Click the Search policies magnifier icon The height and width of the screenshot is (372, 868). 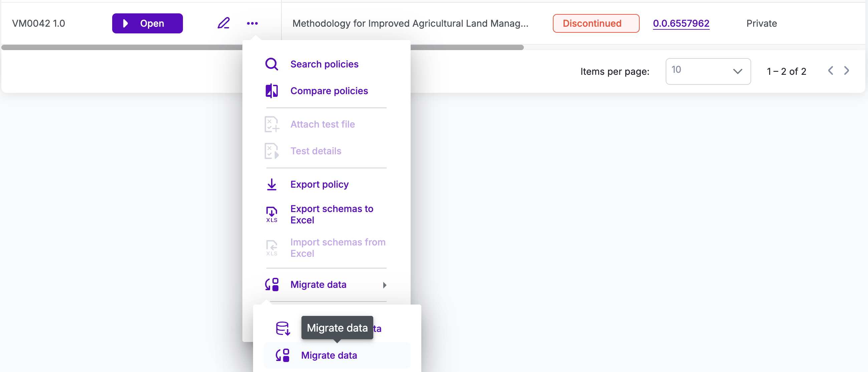272,64
